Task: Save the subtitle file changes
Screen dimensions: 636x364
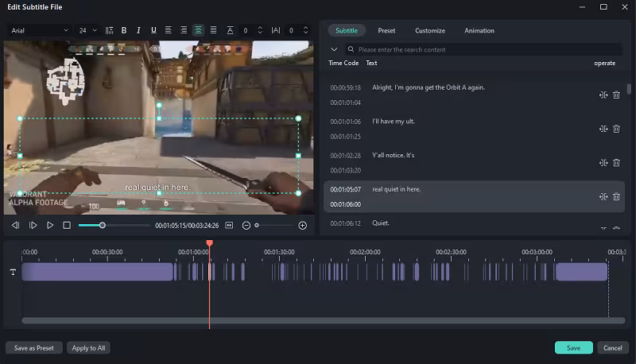Action: (x=573, y=348)
